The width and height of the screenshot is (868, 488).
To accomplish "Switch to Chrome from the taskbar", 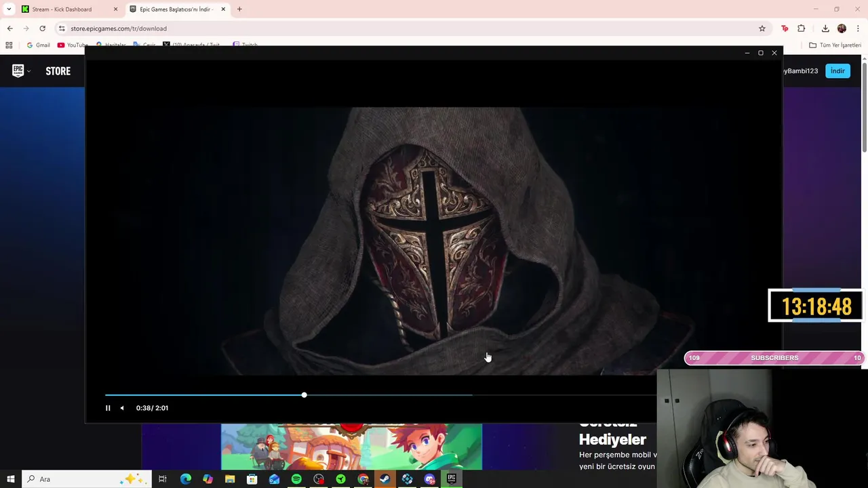I will [x=363, y=479].
